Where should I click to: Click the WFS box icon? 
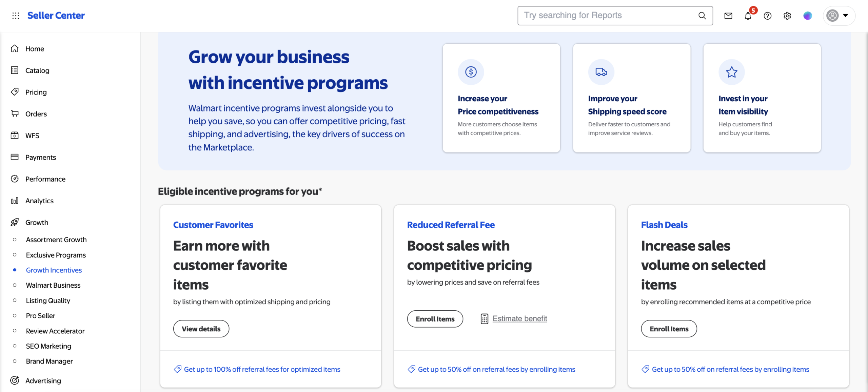(x=15, y=135)
